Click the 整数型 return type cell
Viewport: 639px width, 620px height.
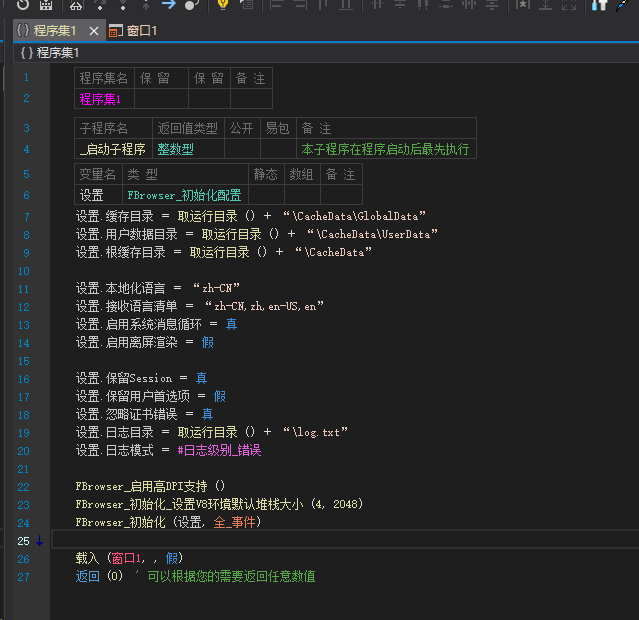click(188, 149)
